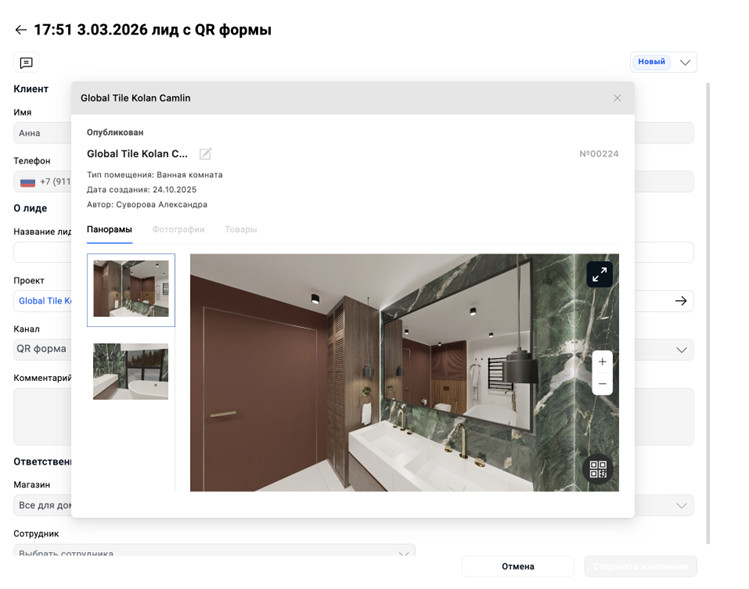This screenshot has height=589, width=749.
Task: Open the linked project with the right arrow
Action: [681, 301]
